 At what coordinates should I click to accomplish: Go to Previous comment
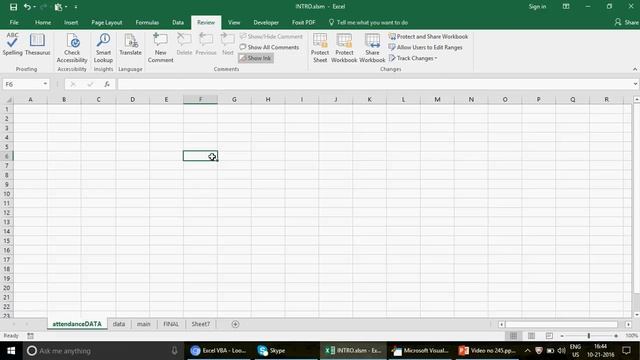point(206,44)
